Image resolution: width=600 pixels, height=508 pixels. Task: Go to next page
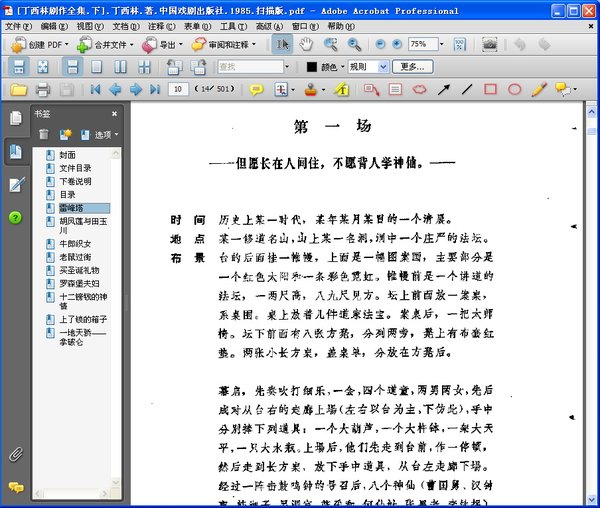tap(136, 90)
